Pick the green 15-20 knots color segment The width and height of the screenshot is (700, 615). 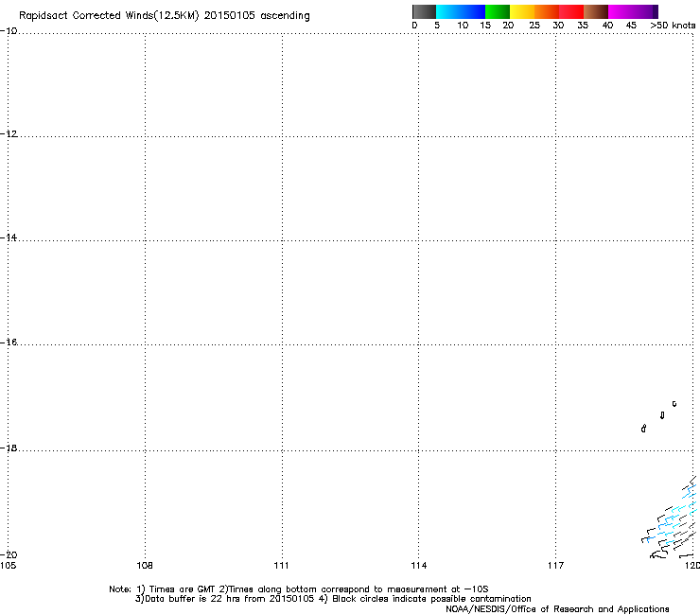point(498,11)
